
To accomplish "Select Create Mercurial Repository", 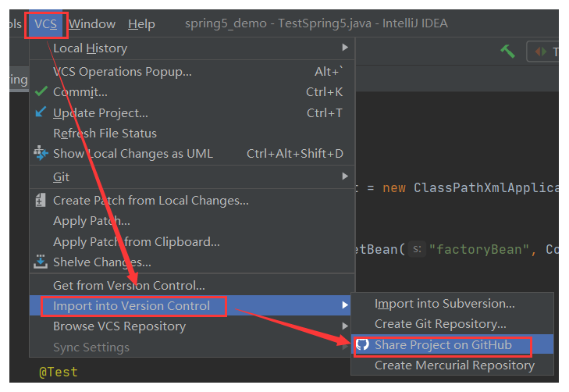I will click(x=452, y=365).
